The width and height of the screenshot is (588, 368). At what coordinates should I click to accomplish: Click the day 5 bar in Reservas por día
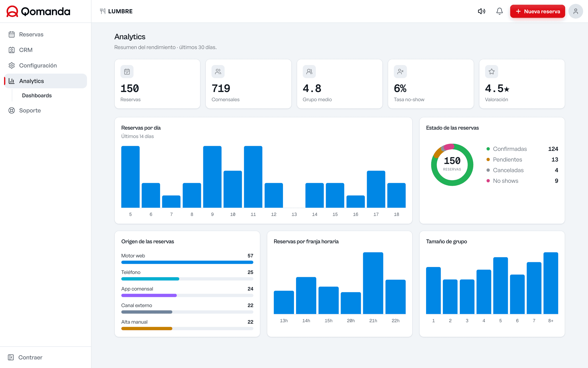(x=130, y=177)
